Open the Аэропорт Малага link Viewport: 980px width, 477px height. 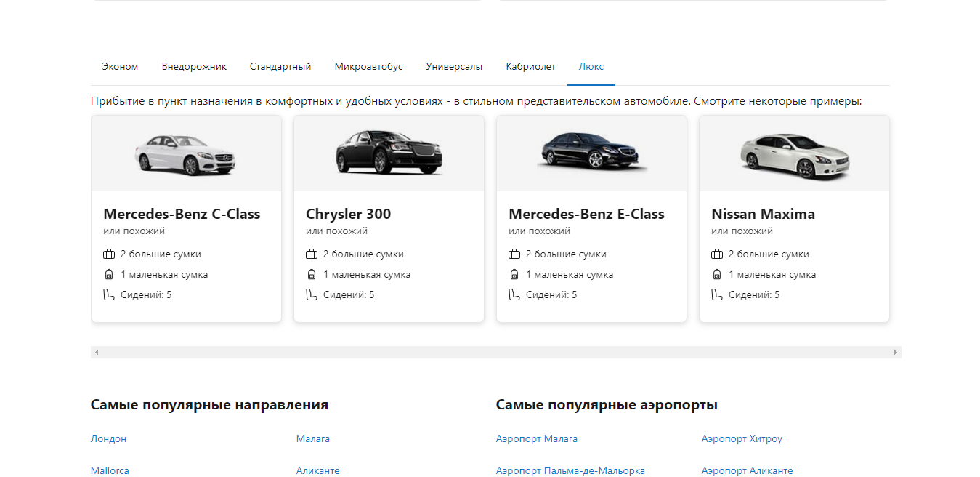pos(537,438)
